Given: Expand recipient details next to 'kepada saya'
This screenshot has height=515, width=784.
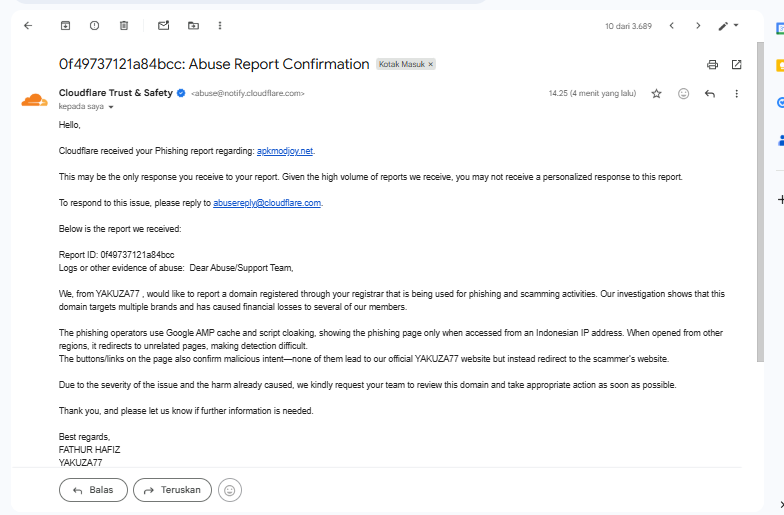Looking at the screenshot, I should 111,106.
